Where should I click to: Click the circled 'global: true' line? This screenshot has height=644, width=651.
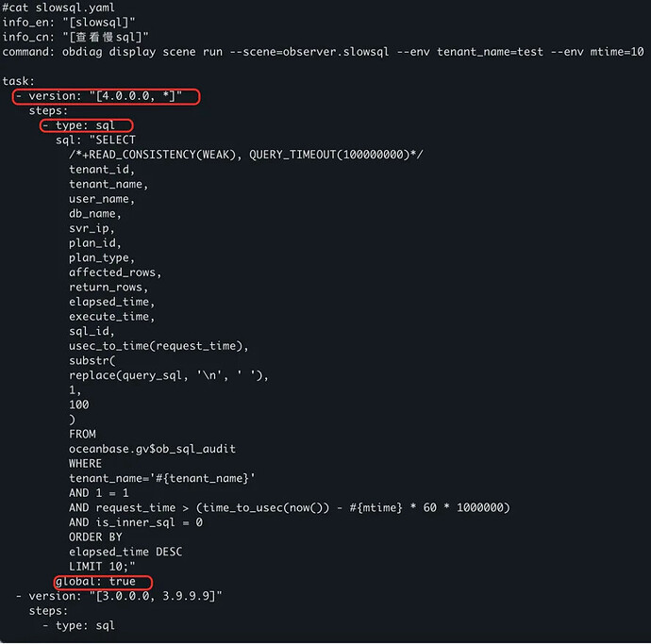103,582
